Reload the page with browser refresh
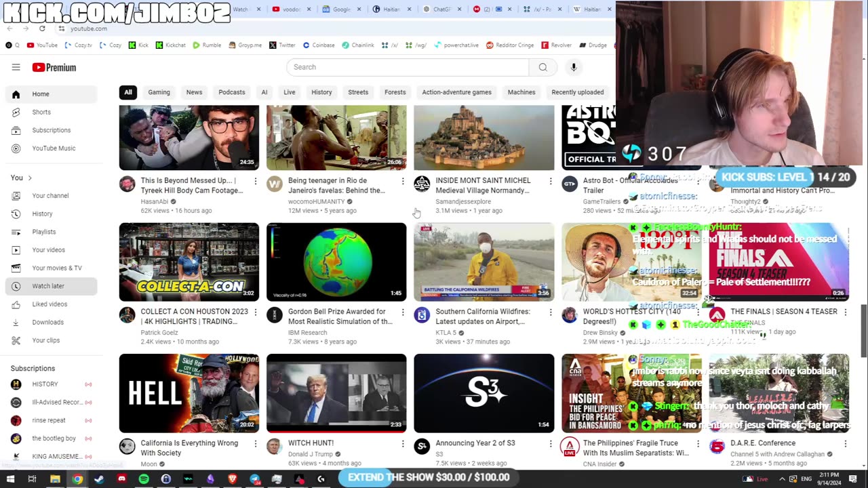 (42, 28)
